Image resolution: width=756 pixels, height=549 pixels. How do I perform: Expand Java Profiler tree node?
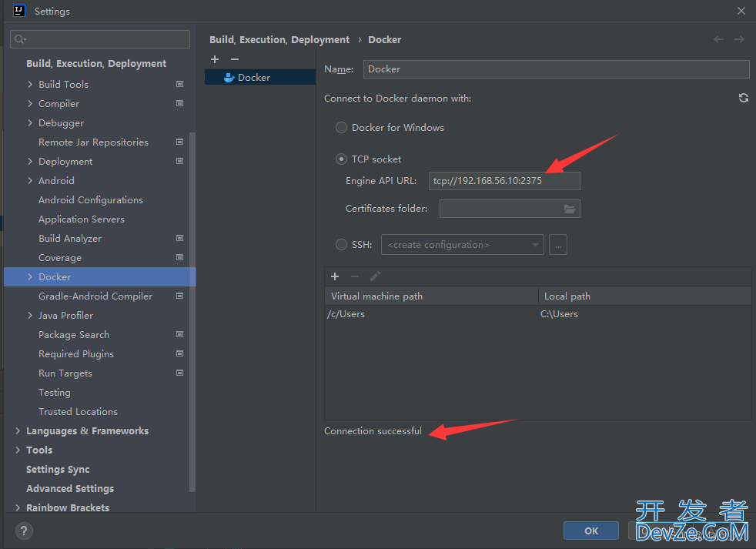[30, 315]
